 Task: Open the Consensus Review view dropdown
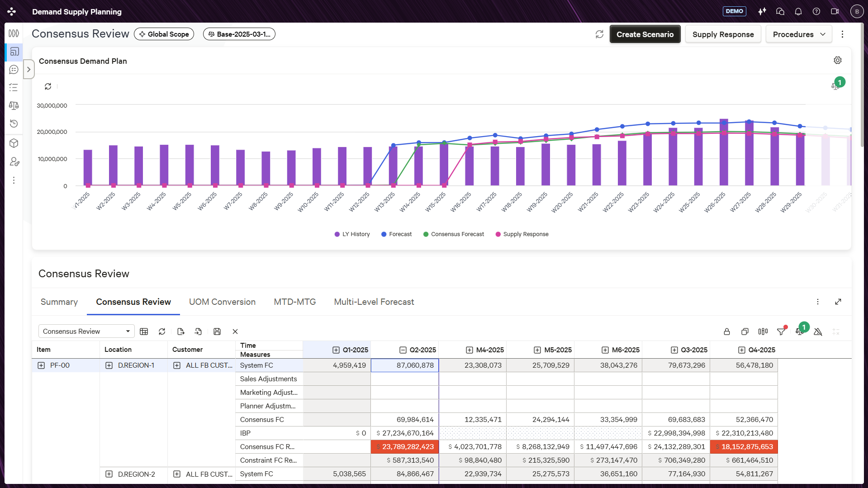click(86, 332)
